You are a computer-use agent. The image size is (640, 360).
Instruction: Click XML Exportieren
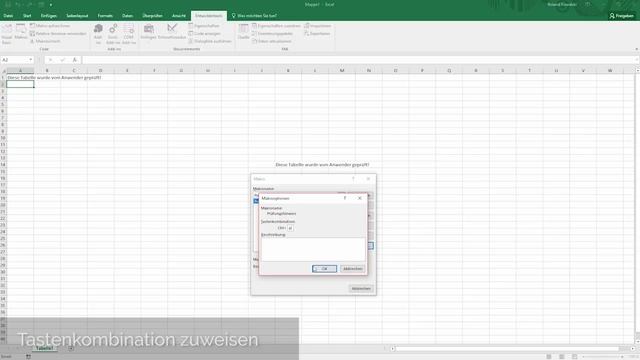point(317,33)
